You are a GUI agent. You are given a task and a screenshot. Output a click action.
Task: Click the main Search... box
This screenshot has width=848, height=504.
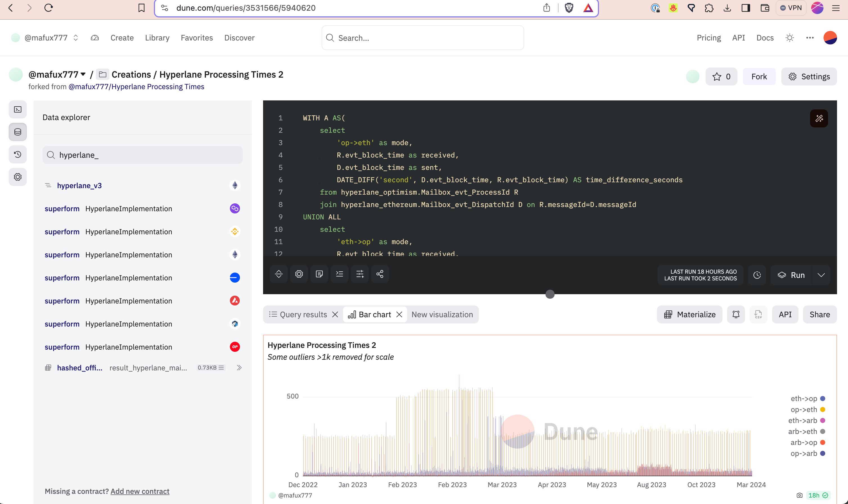(x=423, y=38)
